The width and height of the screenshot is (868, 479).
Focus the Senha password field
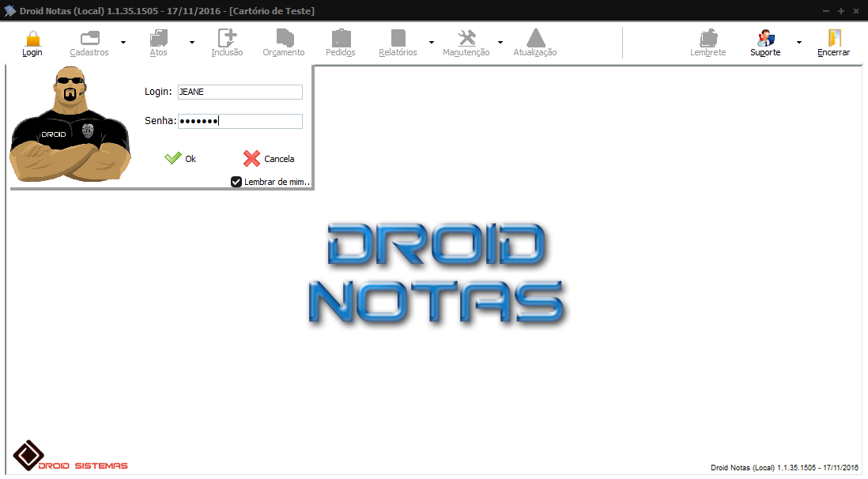pos(240,121)
